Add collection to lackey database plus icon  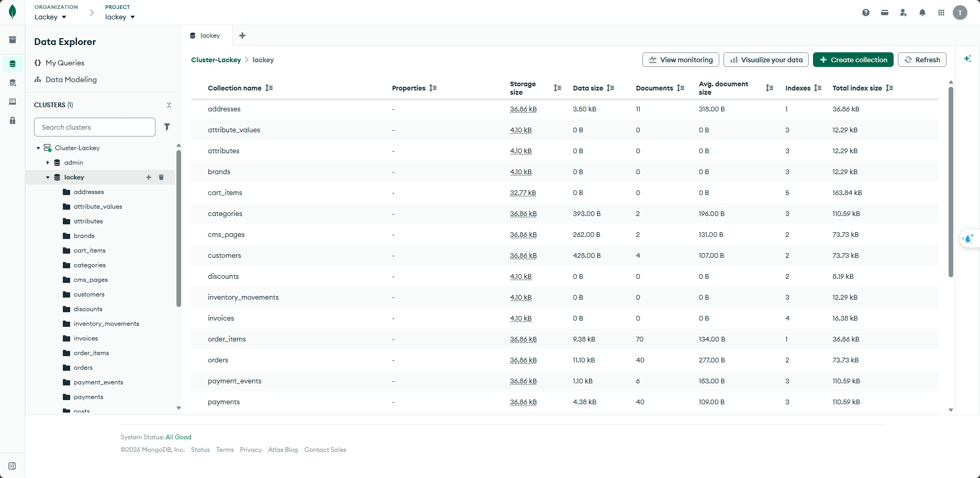pos(149,177)
